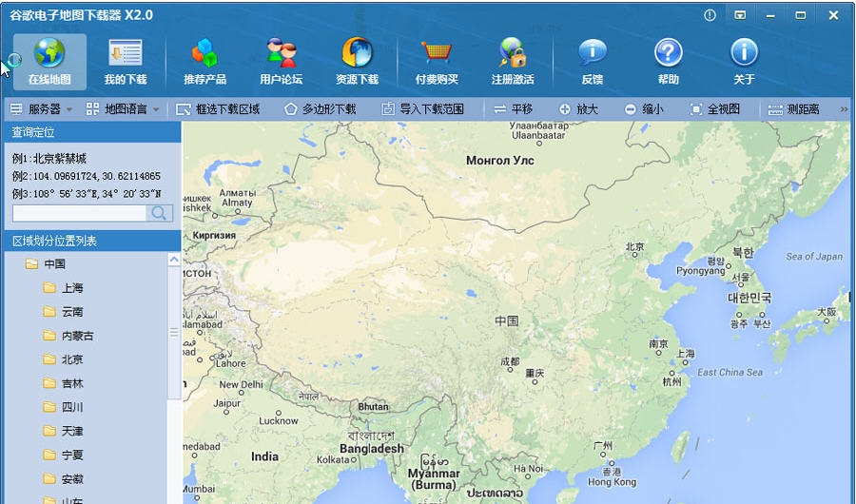Click the 广州 label on the map

[x=603, y=446]
